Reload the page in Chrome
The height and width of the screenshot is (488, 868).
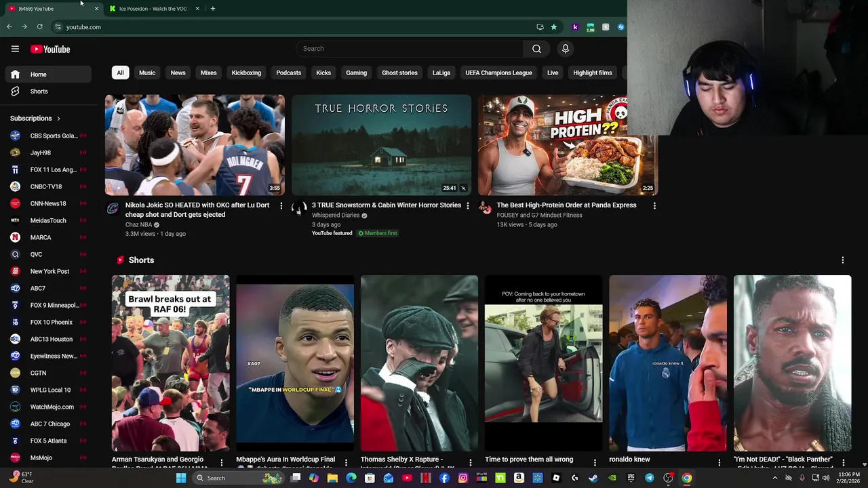click(39, 27)
